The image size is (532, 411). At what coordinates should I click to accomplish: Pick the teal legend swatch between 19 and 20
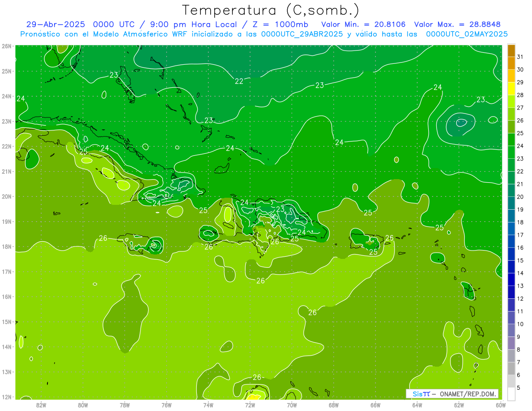[x=512, y=203]
